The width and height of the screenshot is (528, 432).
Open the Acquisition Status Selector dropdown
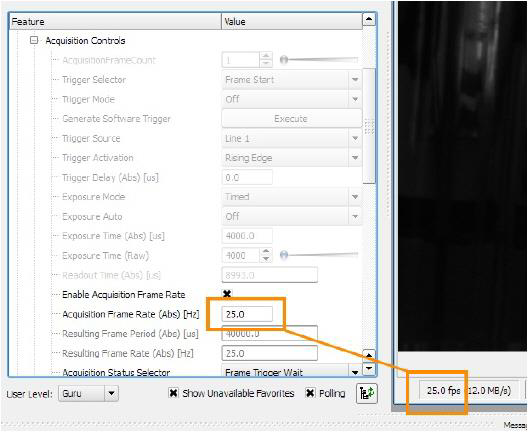pyautogui.click(x=292, y=372)
